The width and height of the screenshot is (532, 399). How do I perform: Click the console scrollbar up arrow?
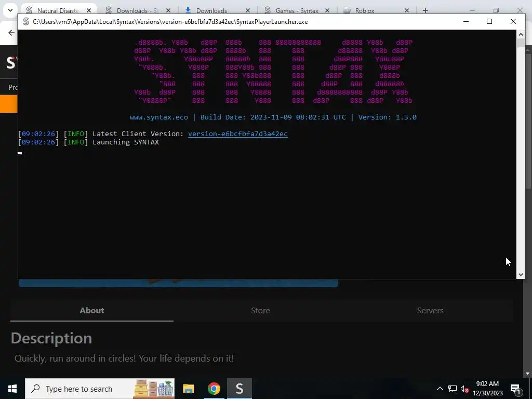[521, 34]
